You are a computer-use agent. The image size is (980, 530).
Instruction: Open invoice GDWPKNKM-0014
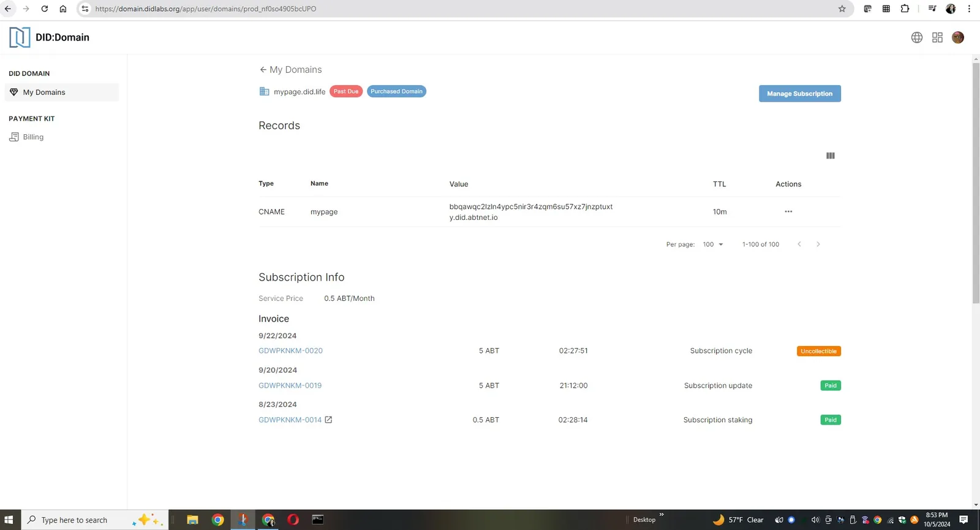tap(290, 420)
